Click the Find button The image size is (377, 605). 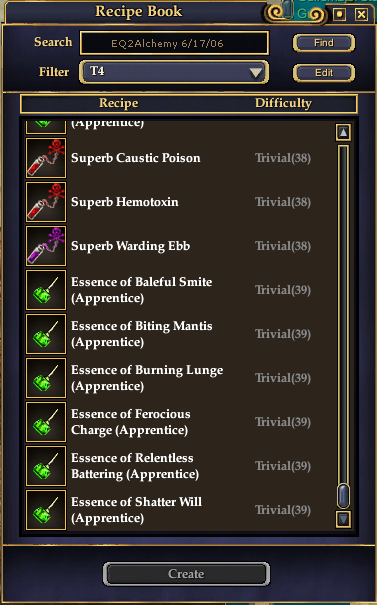pos(323,43)
